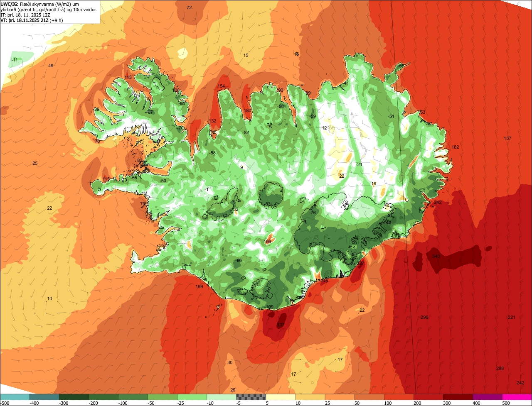Image resolution: width=532 pixels, height=406 pixels.
Task: Select the dark maroon legend swatch between 300 and 400
Action: tap(458, 397)
